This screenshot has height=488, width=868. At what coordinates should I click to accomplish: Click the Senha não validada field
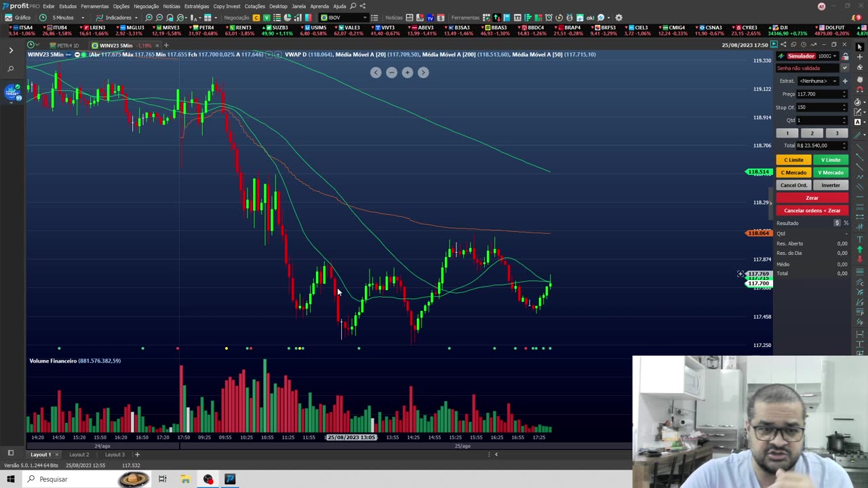[808, 68]
